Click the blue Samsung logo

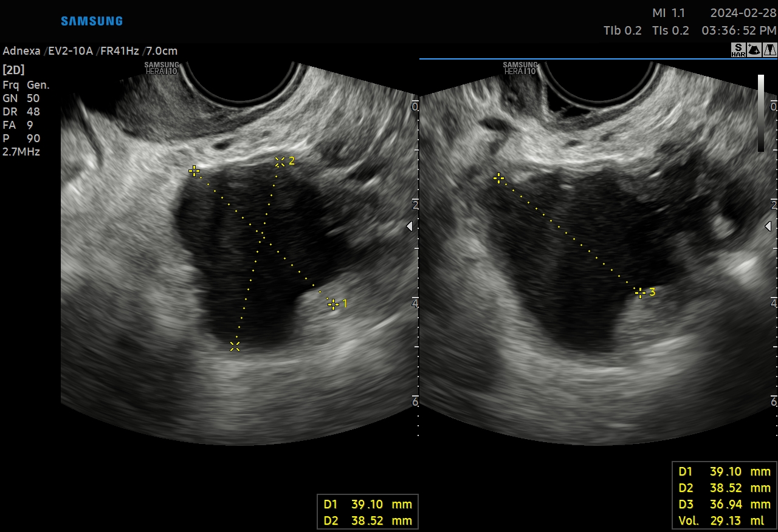pyautogui.click(x=92, y=21)
